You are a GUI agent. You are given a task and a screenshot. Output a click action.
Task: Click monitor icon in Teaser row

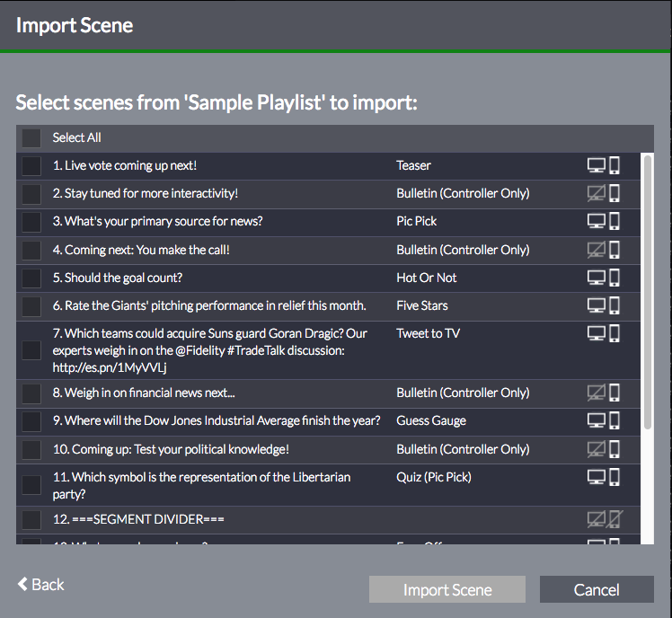pyautogui.click(x=597, y=165)
